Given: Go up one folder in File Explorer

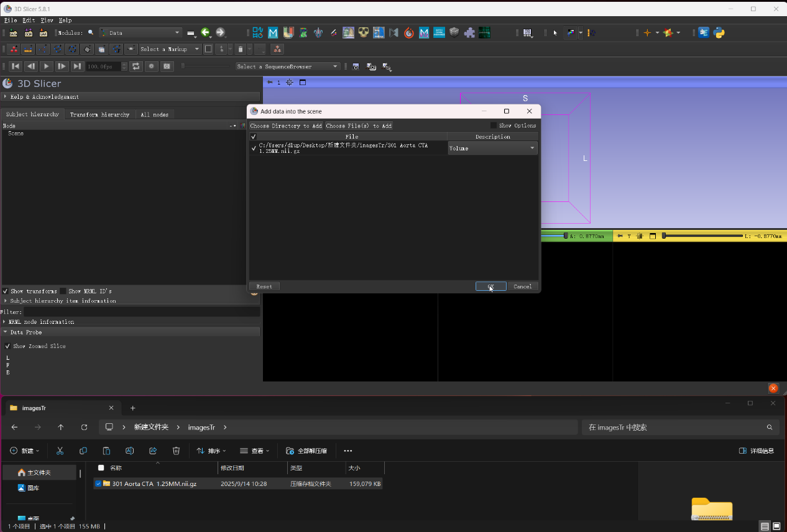Looking at the screenshot, I should click(x=60, y=428).
